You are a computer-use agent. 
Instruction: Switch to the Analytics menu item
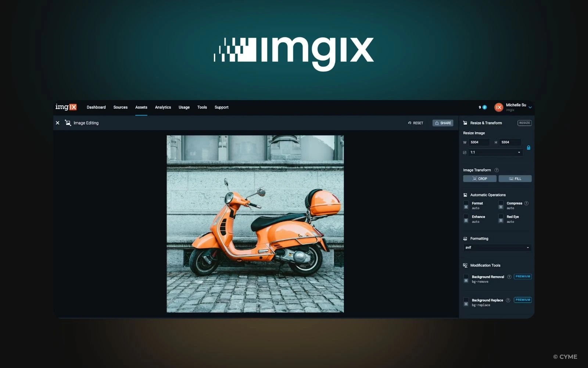[x=163, y=107]
